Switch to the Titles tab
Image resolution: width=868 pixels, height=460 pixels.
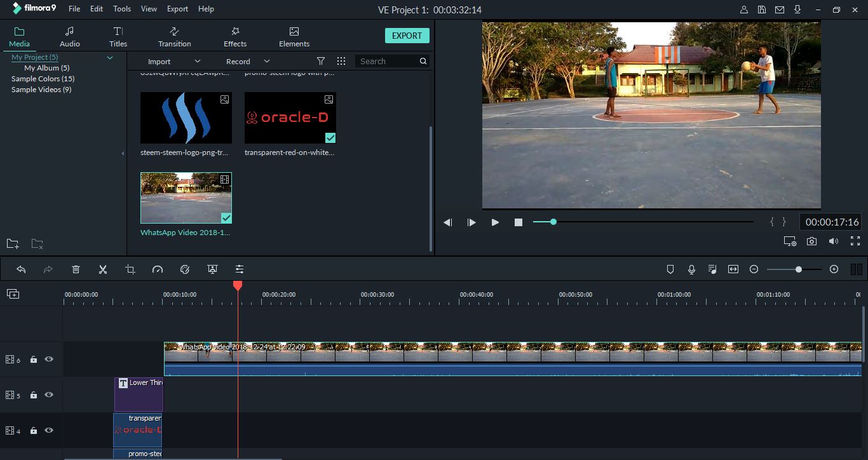118,37
